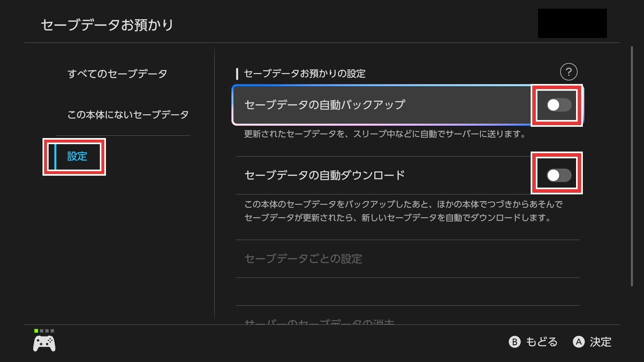Click the black user profile box

[x=572, y=23]
